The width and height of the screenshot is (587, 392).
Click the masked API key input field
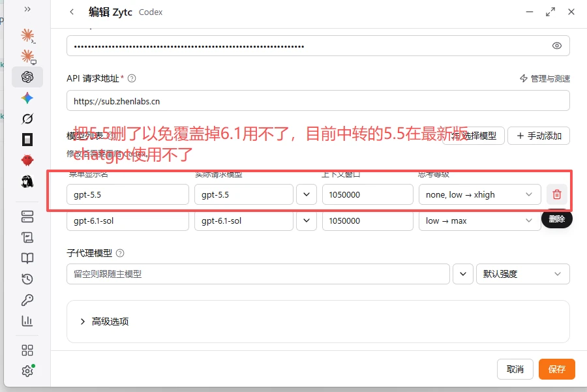tap(318, 46)
